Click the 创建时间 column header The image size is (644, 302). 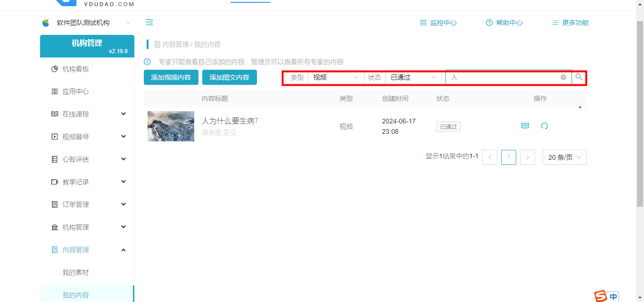(395, 98)
